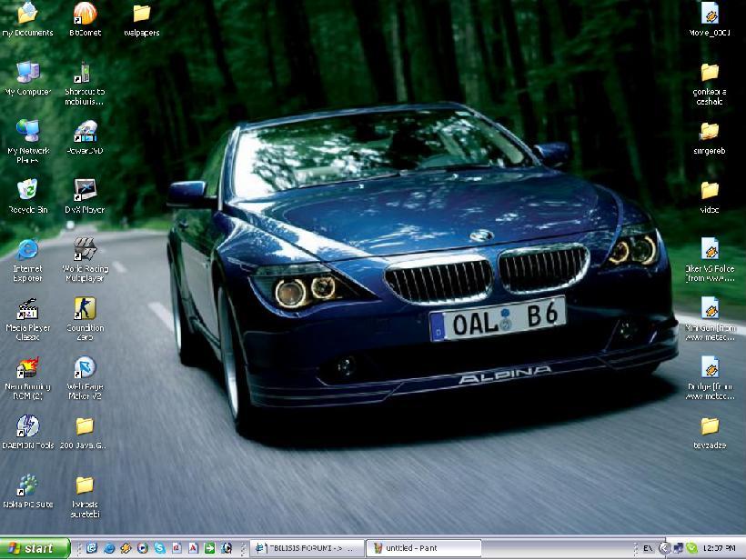The image size is (746, 560).
Task: Launch Media Player Classic from desktop
Action: 27,309
